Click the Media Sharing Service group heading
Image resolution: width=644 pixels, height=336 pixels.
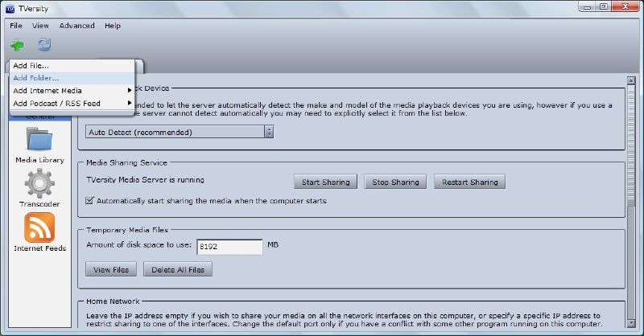(x=126, y=162)
